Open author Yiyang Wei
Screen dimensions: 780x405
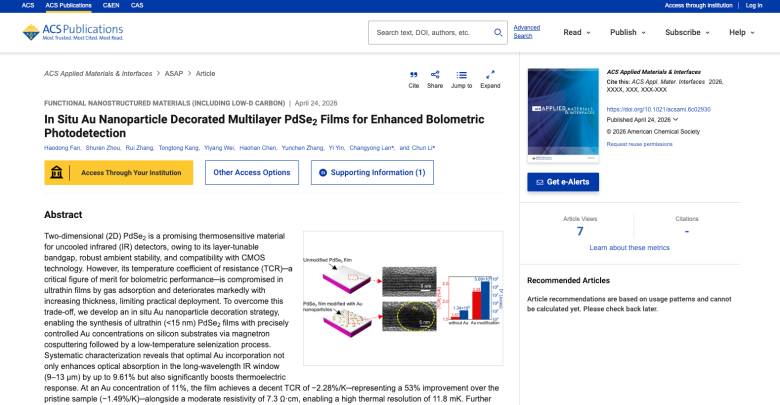[219, 148]
